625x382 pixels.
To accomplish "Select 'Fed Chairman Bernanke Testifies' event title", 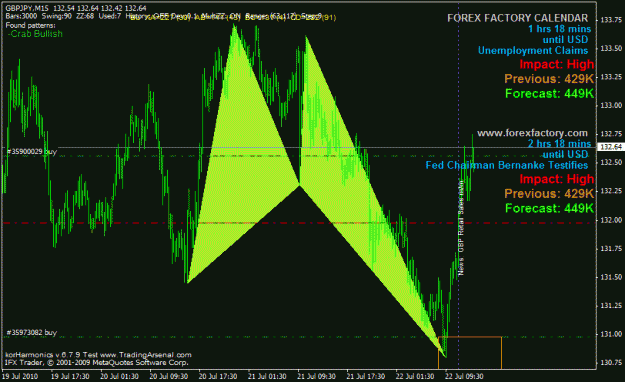I will 507,165.
